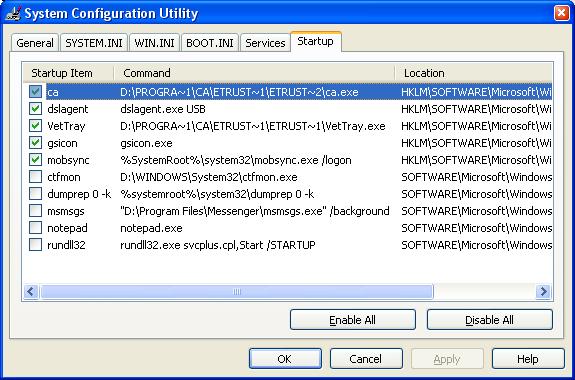Select the 'VetTray' item name
The width and height of the screenshot is (575, 380).
click(x=66, y=126)
